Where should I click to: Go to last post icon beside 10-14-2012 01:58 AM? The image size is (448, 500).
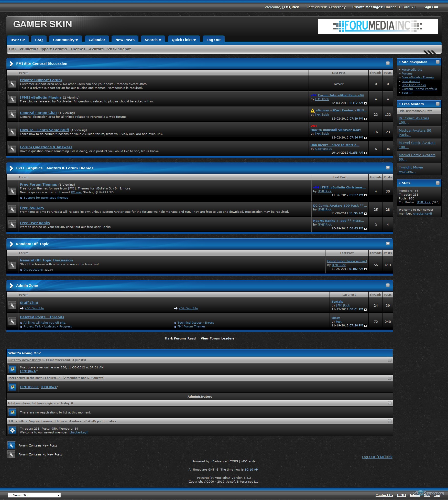(365, 153)
